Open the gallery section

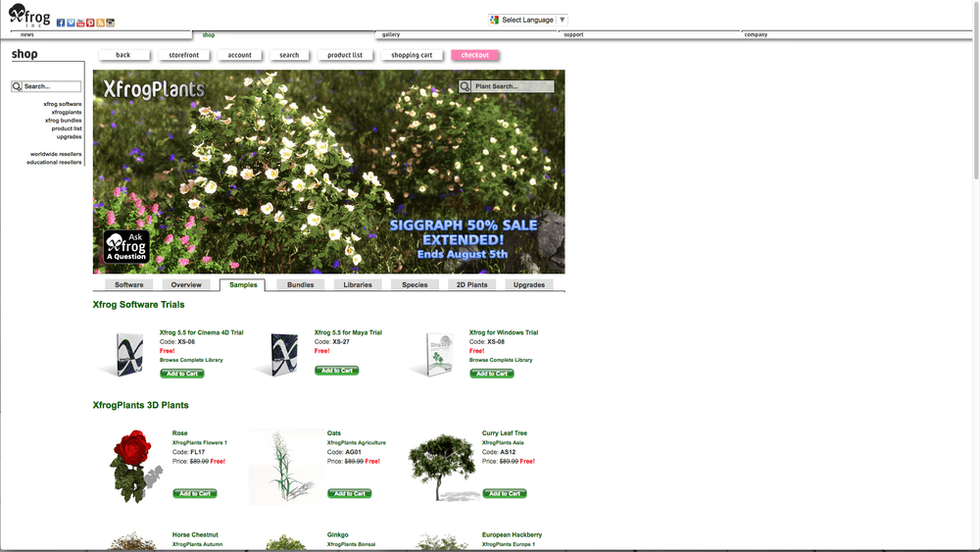[x=391, y=34]
